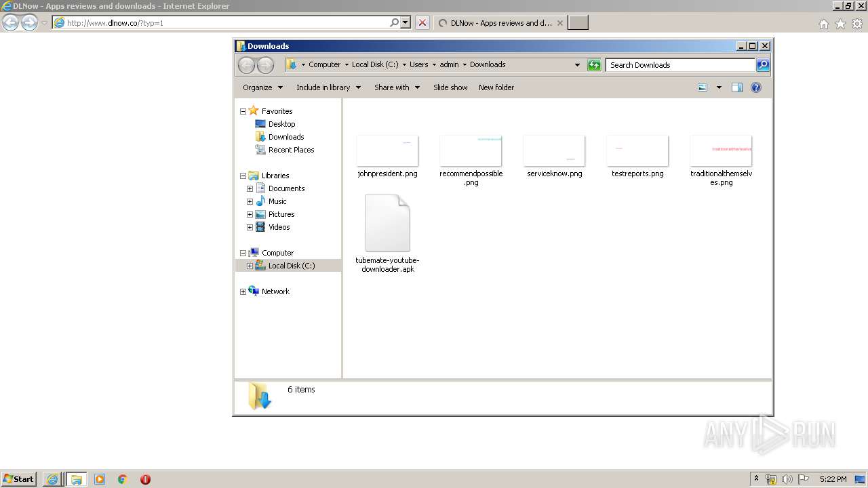Open the view options dropdown arrow
868x488 pixels.
pyautogui.click(x=719, y=87)
